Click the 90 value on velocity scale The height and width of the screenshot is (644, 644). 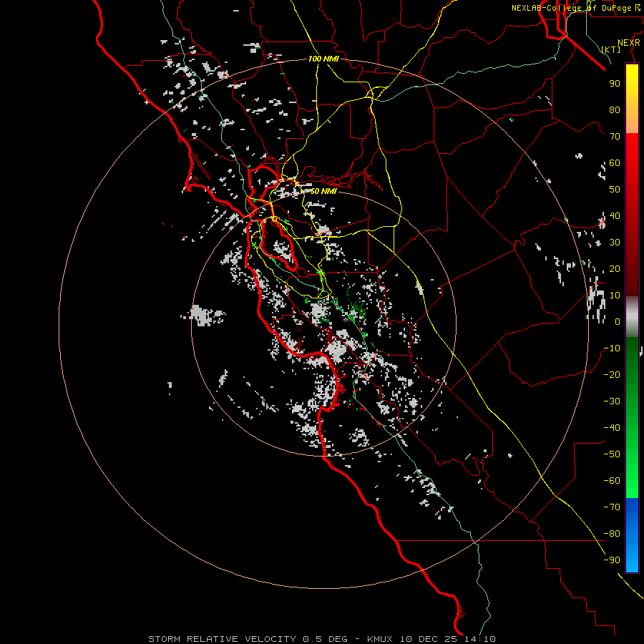tap(615, 84)
